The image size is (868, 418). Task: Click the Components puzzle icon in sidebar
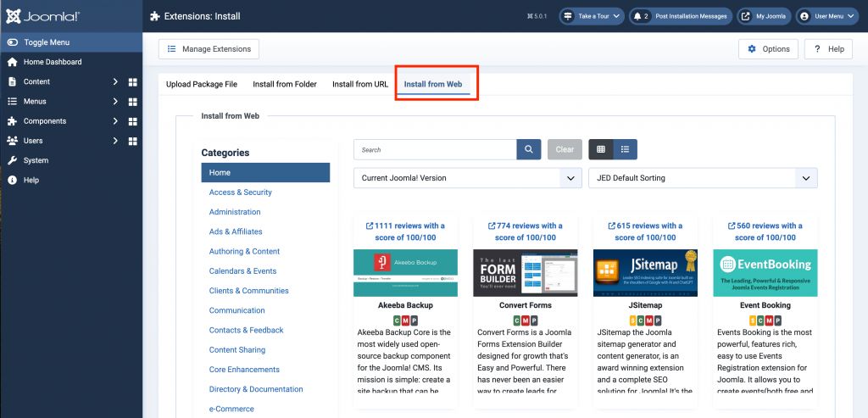tap(12, 120)
